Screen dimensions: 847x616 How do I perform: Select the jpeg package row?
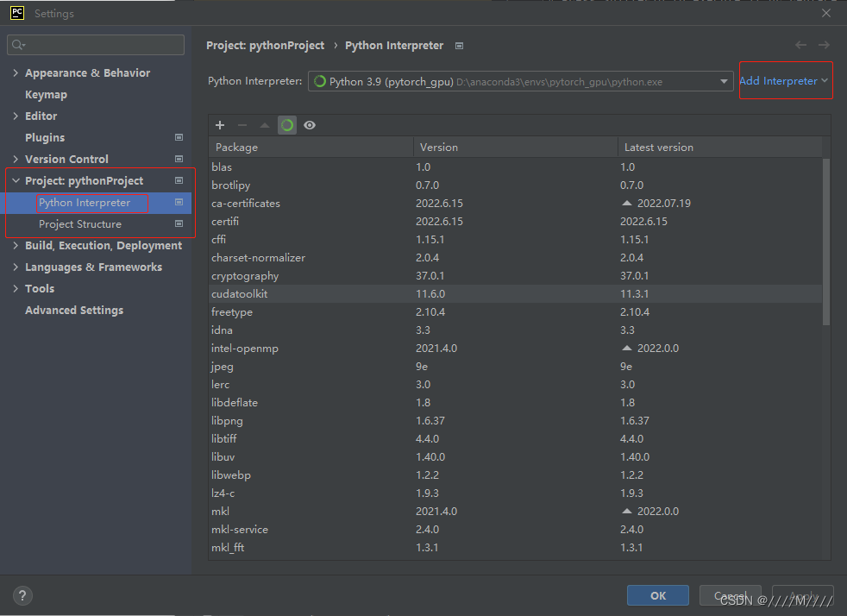[515, 367]
